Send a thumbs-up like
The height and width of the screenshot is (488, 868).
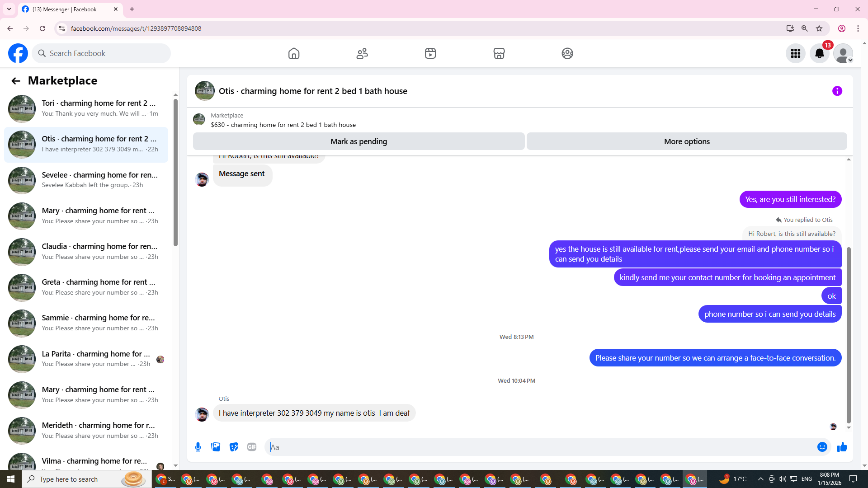(842, 447)
